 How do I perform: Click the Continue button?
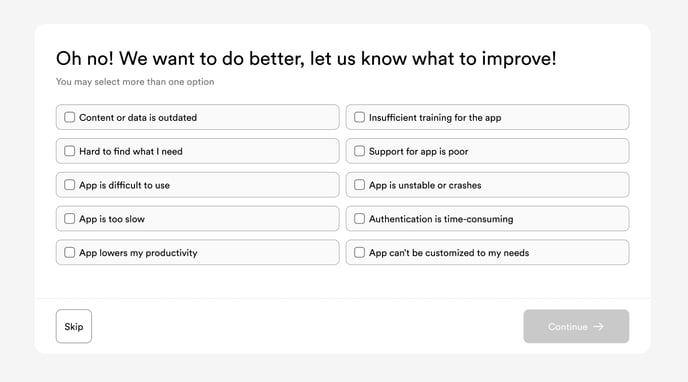coord(576,326)
